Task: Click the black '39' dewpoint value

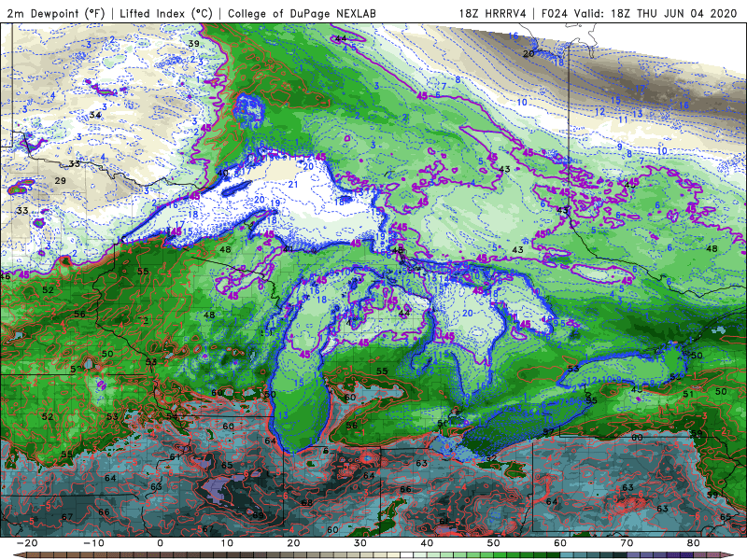Action: click(x=193, y=44)
